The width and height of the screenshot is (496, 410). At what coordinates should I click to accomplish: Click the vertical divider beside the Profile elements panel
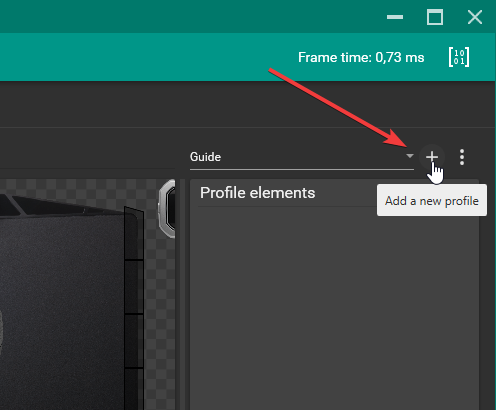182,293
